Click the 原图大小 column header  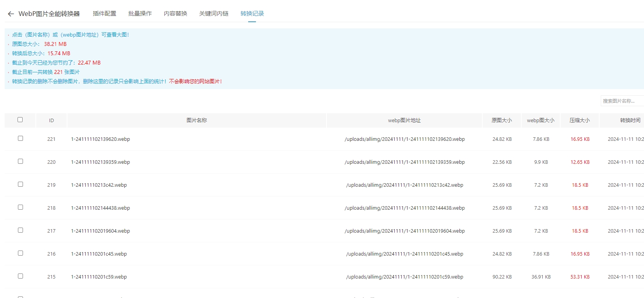coord(501,121)
